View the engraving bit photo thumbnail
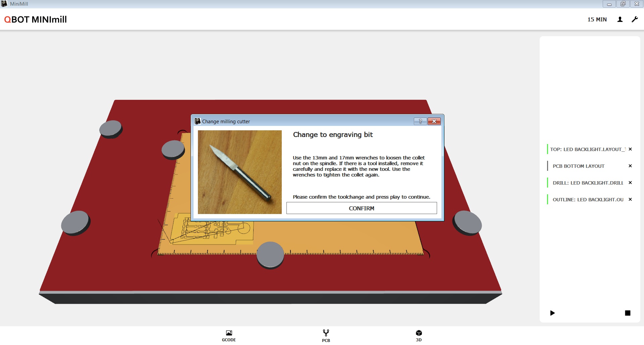The width and height of the screenshot is (644, 345). [239, 172]
